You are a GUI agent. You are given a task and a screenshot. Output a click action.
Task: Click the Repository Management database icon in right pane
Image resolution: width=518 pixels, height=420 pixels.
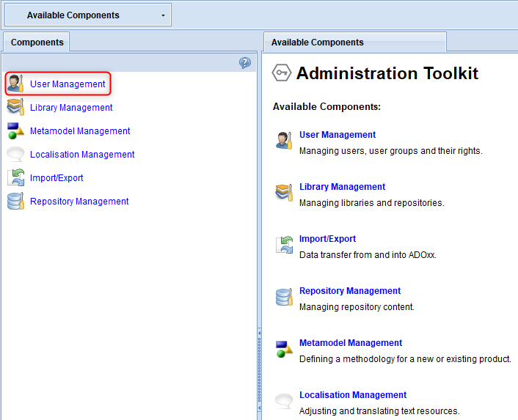tap(284, 297)
